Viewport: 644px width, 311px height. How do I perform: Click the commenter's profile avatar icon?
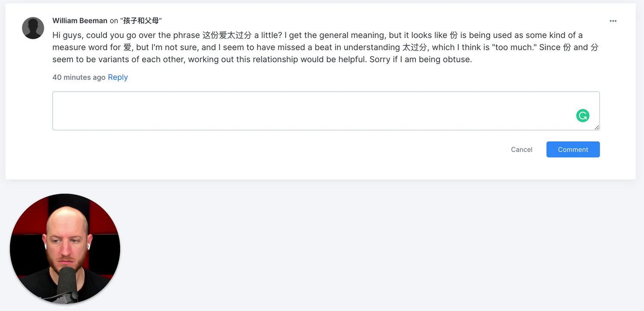point(33,28)
